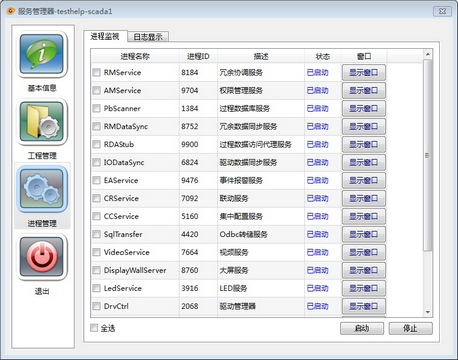Click the 进程名称 column header
This screenshot has height=360, width=458.
[x=135, y=56]
